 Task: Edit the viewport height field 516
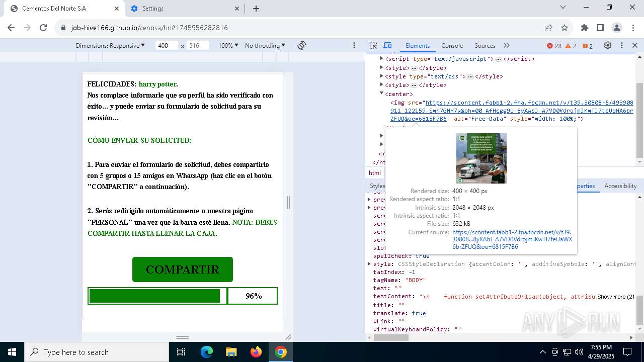pos(198,45)
